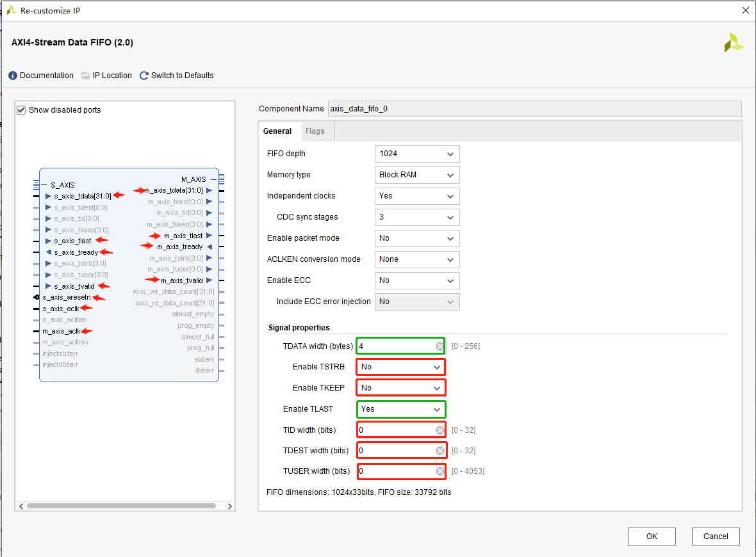Click the Switch to Defaults refresh icon
756x557 pixels.
(x=144, y=76)
